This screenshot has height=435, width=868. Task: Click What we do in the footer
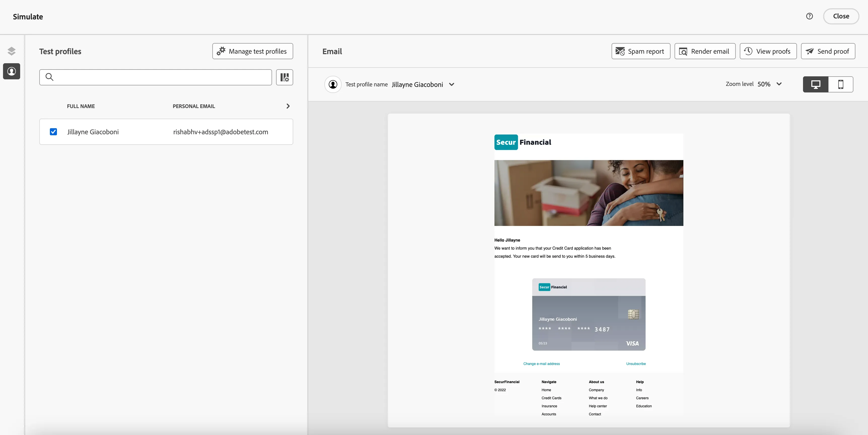coord(598,398)
